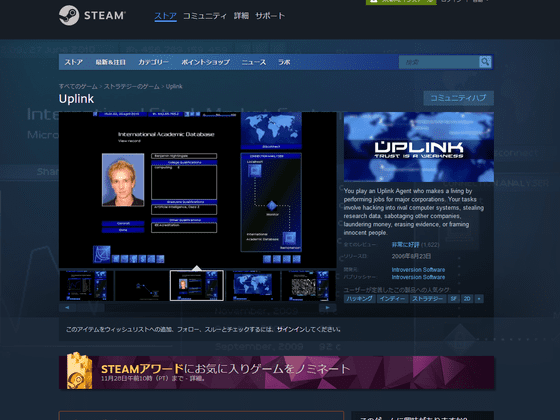Open the ストア top navigation tab
The height and width of the screenshot is (420, 560).
pos(165,16)
